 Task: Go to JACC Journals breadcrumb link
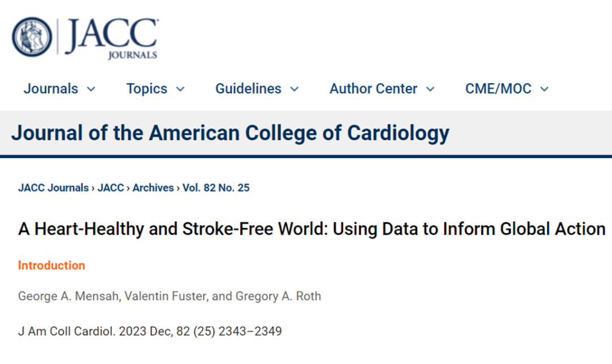point(53,188)
